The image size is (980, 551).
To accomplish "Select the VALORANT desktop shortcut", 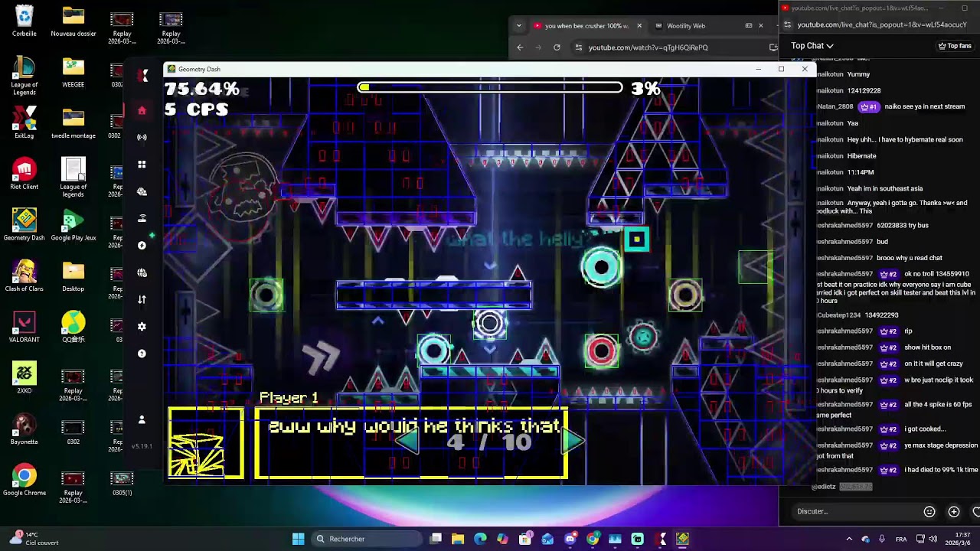I will 24,327.
